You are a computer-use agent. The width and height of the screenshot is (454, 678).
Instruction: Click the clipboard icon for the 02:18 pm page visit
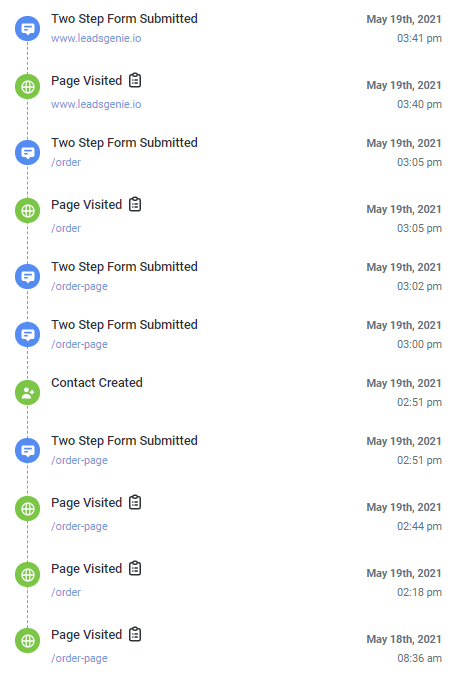[135, 568]
